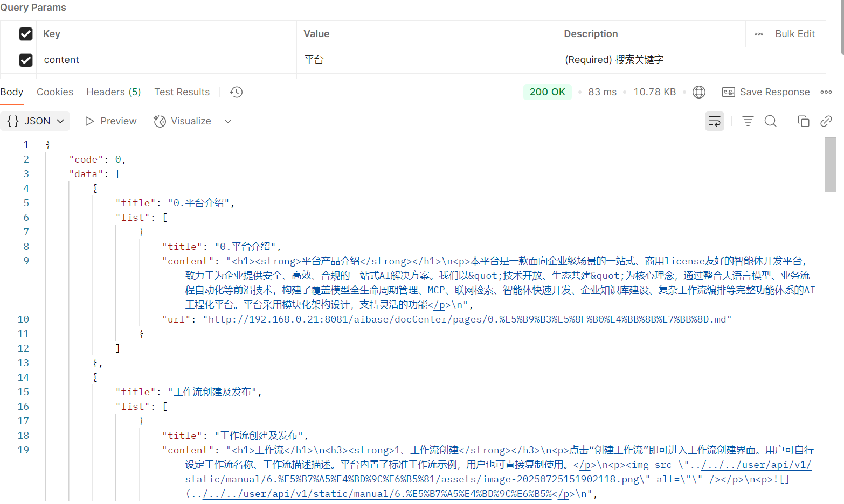Click the "content" key on line 9
The height and width of the screenshot is (504, 844).
coord(189,261)
